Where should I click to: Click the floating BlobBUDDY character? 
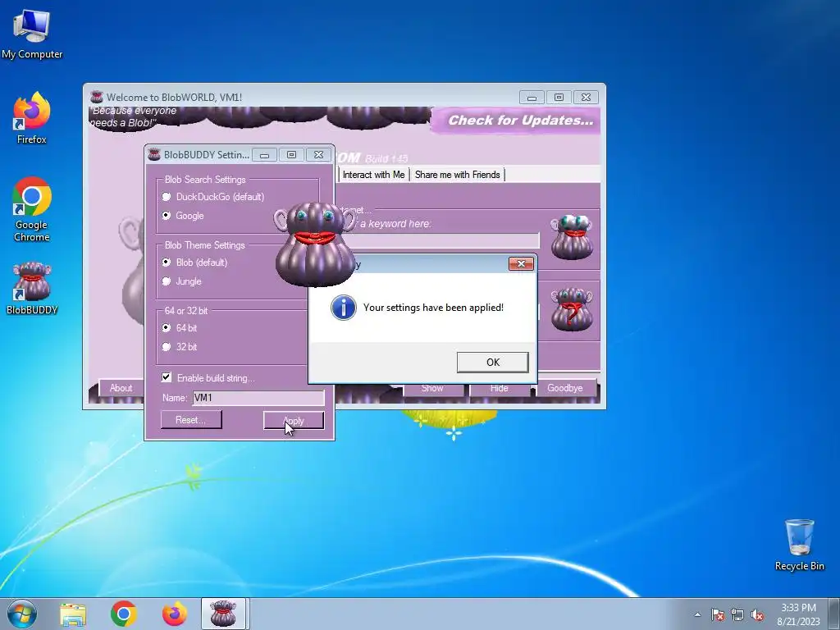click(315, 244)
